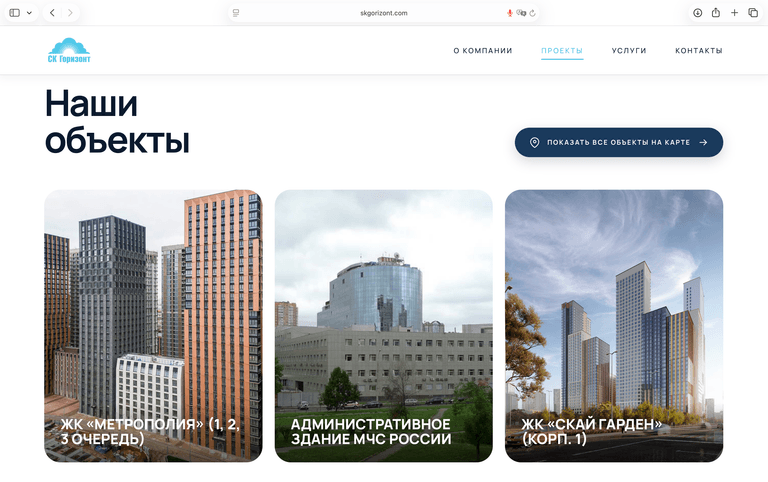Open the УСЛУГИ menu item
The image size is (768, 482).
[629, 50]
